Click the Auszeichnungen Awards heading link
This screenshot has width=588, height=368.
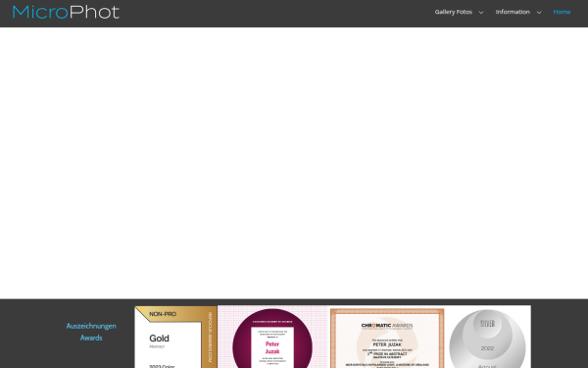(x=91, y=332)
